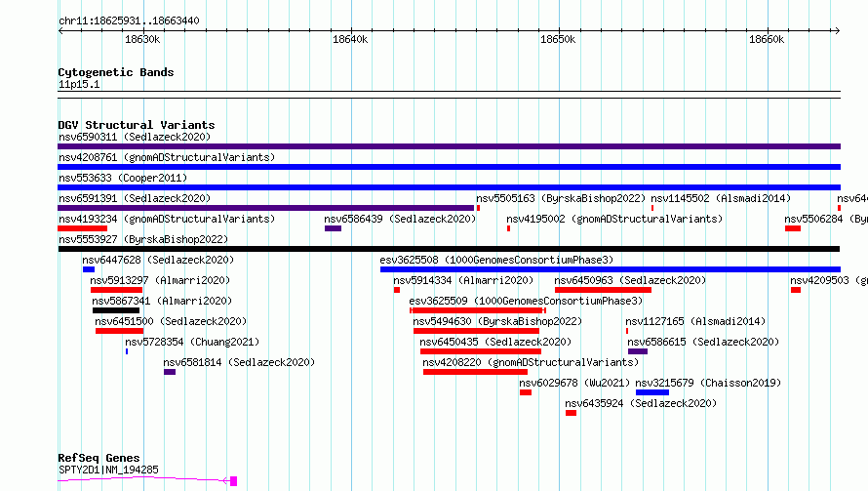Click the magenta SPTY2D1 exon block

coord(234,481)
